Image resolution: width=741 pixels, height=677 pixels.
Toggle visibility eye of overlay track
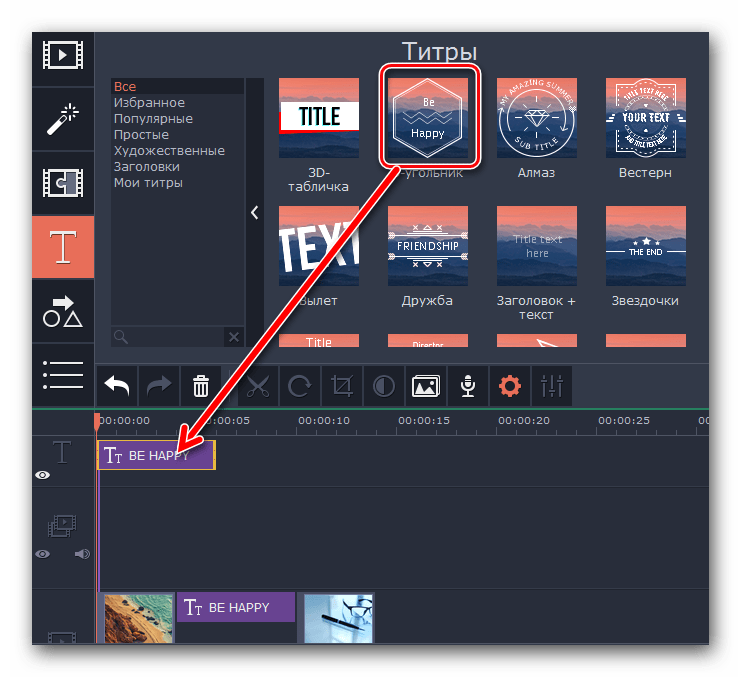click(43, 554)
